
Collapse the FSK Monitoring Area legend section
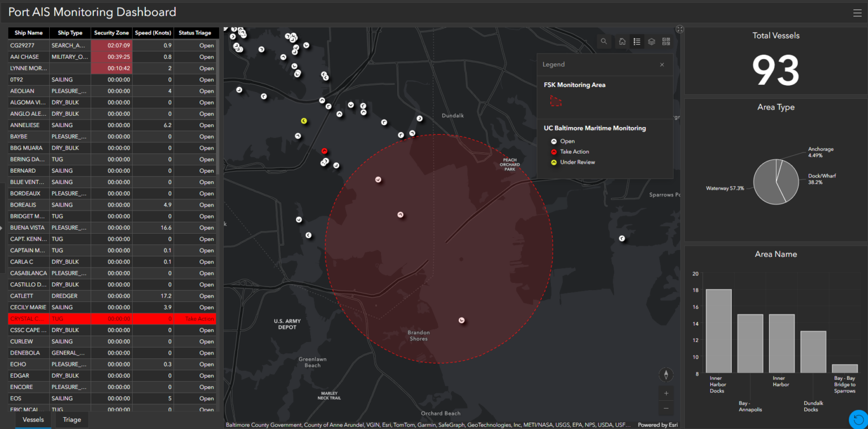[574, 85]
